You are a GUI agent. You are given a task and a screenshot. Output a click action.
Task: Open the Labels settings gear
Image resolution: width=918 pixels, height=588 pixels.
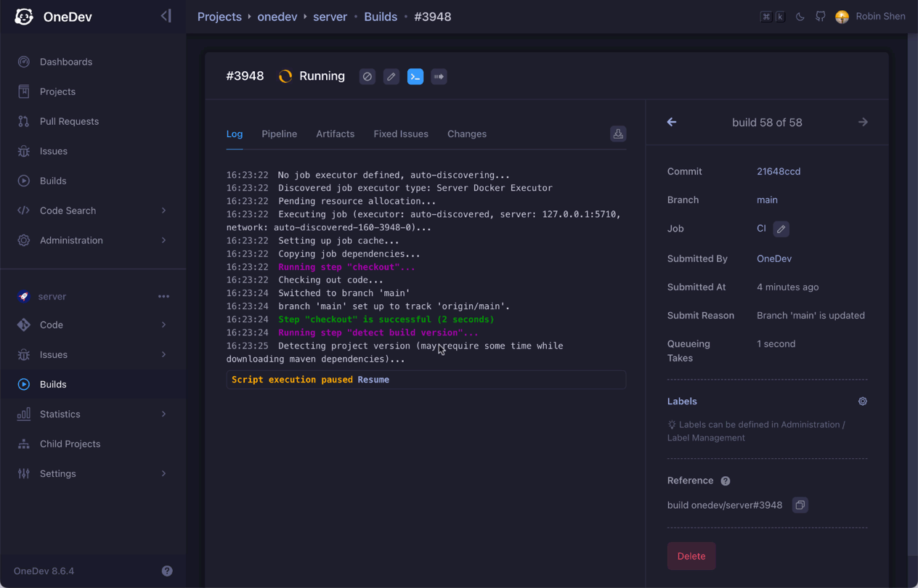(862, 401)
